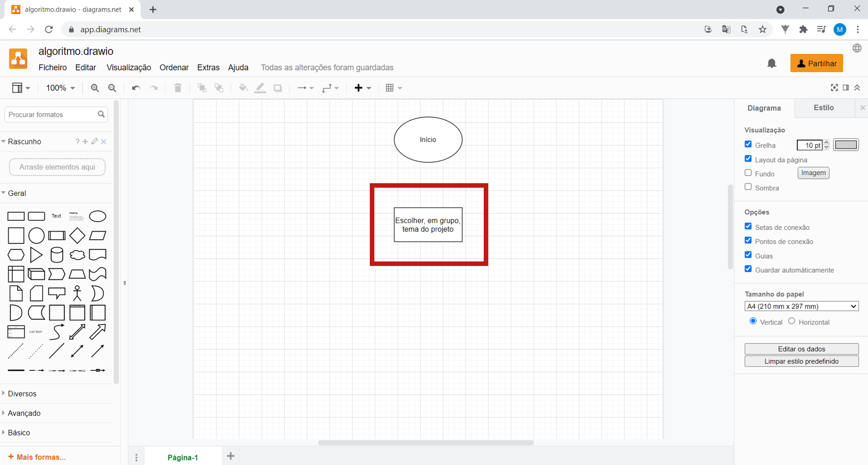Toggle the Layout da página checkbox
The width and height of the screenshot is (868, 465).
(748, 159)
